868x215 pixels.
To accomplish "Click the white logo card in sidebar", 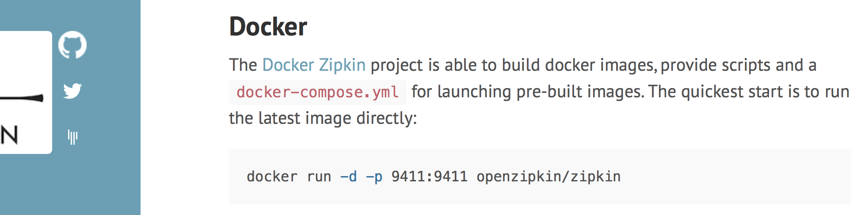I will 26,92.
